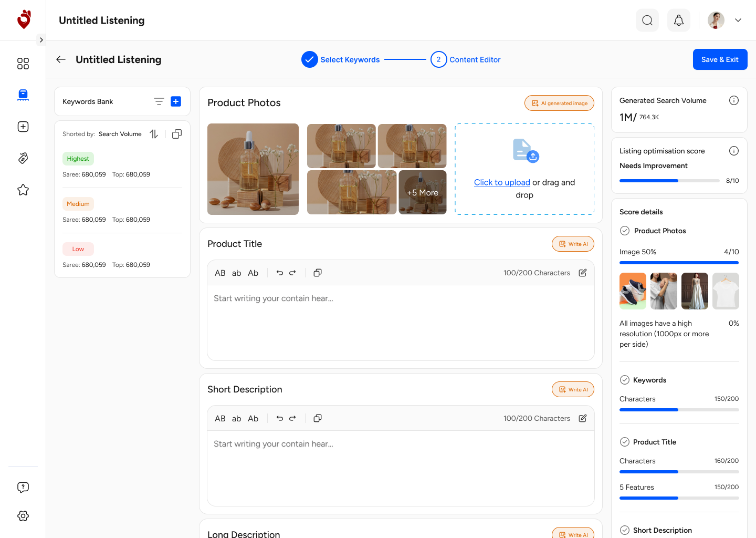
Task: Switch to the Content Editor step
Action: 466,59
